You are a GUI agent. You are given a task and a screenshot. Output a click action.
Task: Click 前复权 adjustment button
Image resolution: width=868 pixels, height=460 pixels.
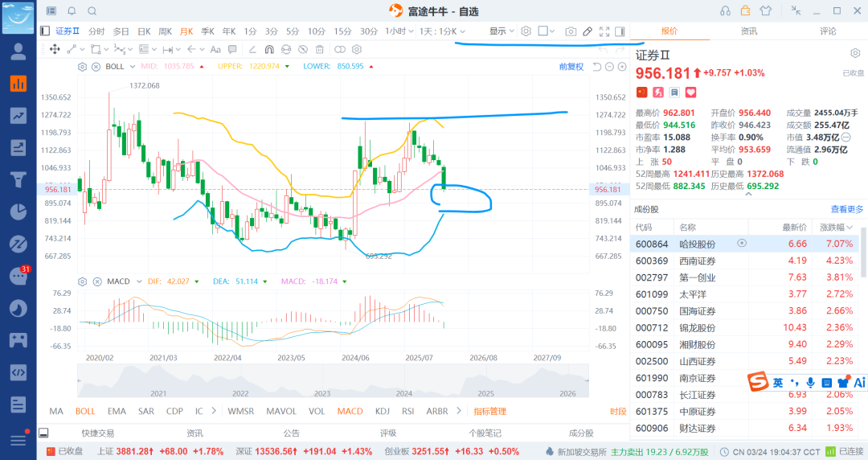coord(571,67)
